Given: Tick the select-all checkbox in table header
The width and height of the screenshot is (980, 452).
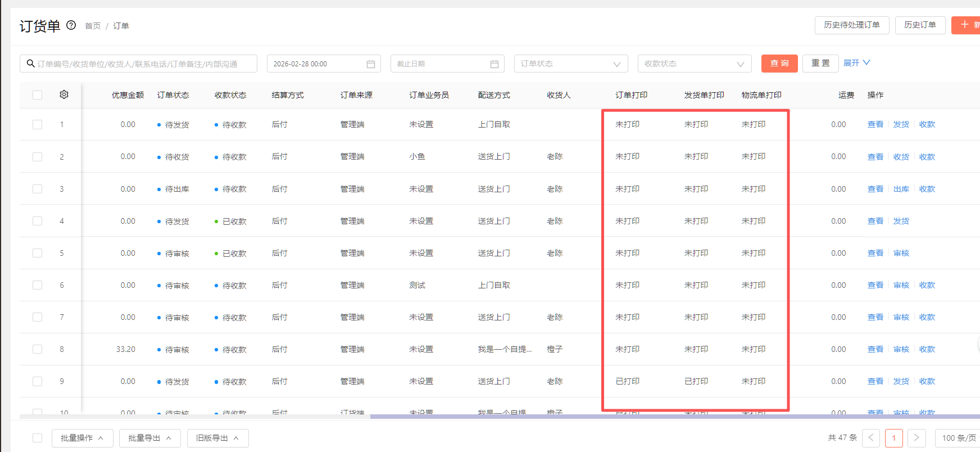Looking at the screenshot, I should pos(38,95).
